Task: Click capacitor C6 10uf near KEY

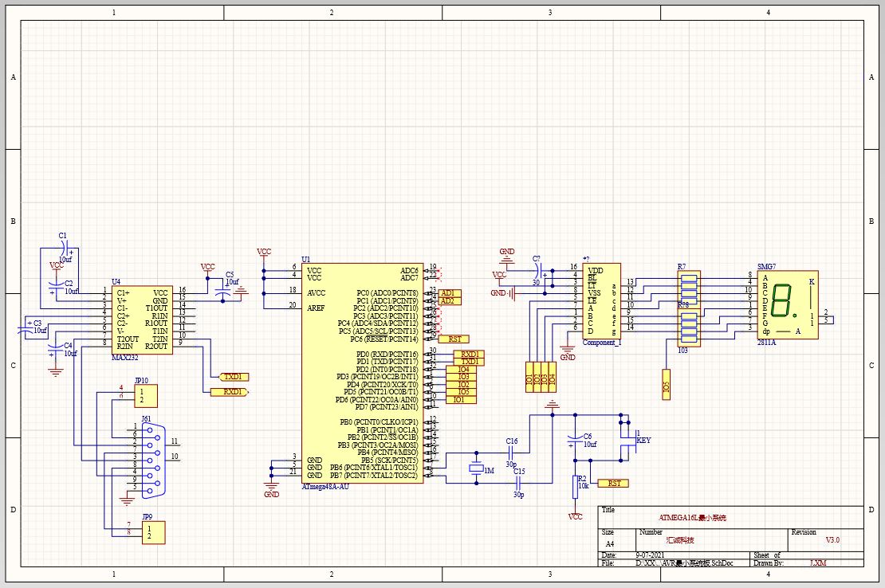Action: pyautogui.click(x=575, y=439)
